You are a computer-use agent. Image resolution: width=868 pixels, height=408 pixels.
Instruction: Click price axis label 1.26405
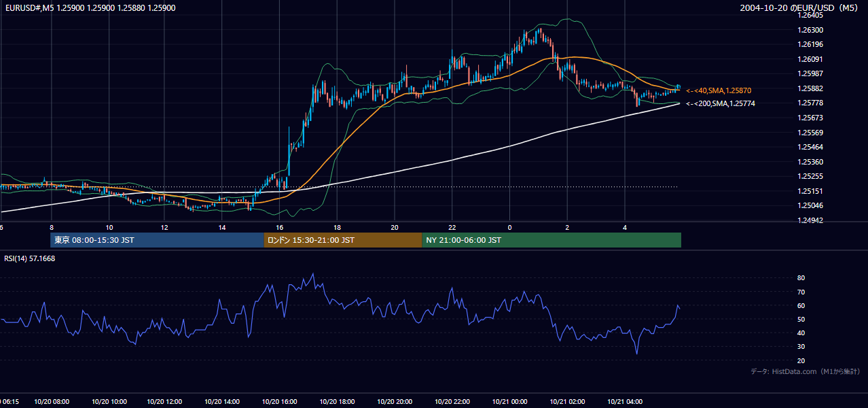tap(810, 15)
